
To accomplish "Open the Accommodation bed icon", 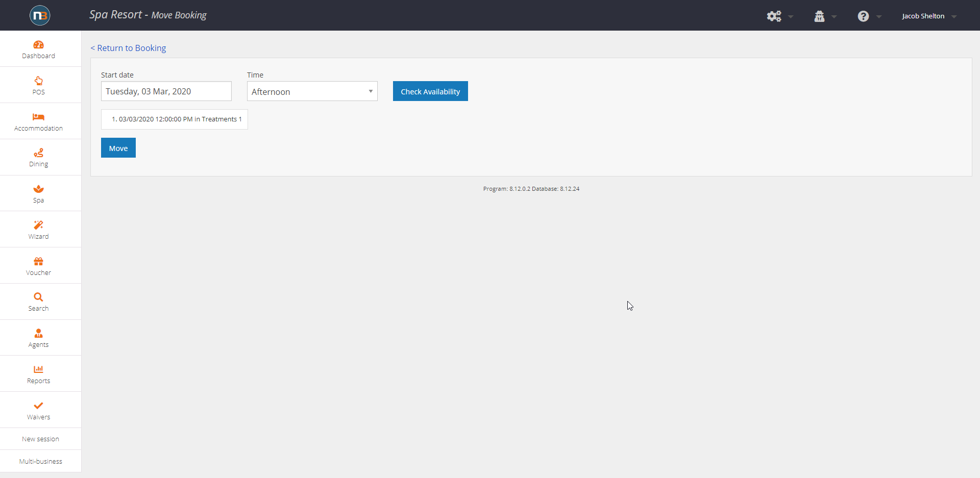I will point(38,117).
